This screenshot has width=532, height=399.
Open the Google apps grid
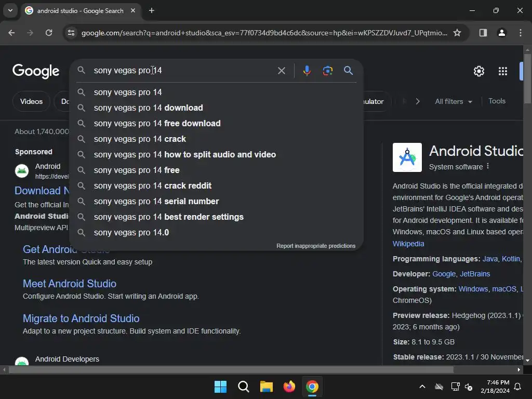click(502, 71)
